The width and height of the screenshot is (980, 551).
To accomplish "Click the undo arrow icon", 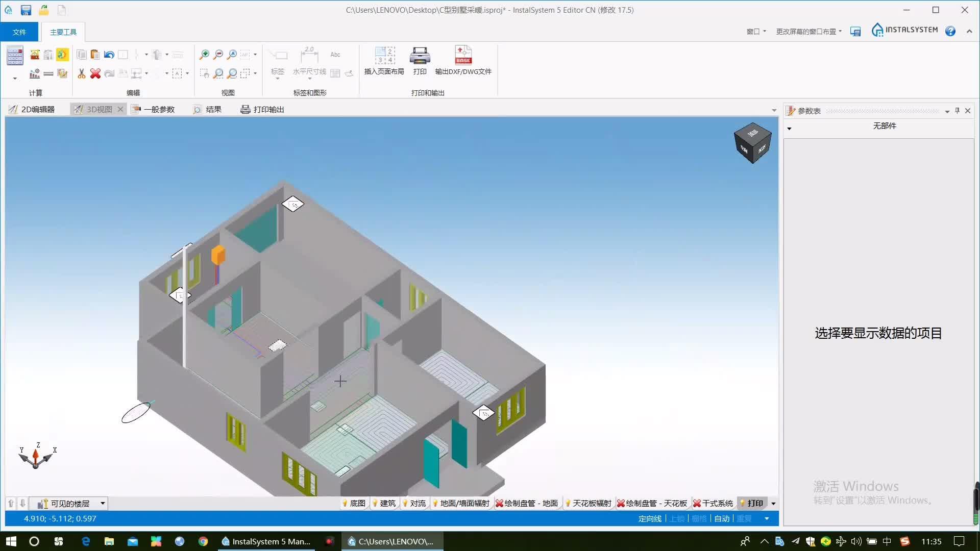I will tap(109, 55).
